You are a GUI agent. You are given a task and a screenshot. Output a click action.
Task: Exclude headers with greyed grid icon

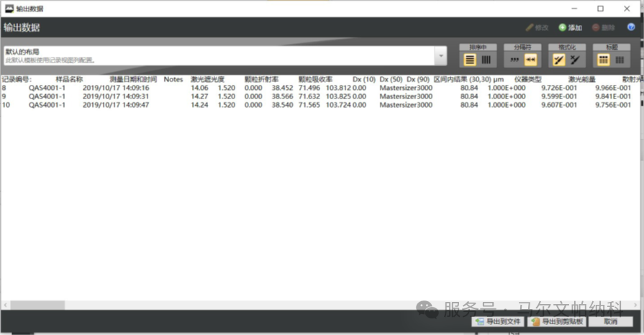pyautogui.click(x=620, y=60)
